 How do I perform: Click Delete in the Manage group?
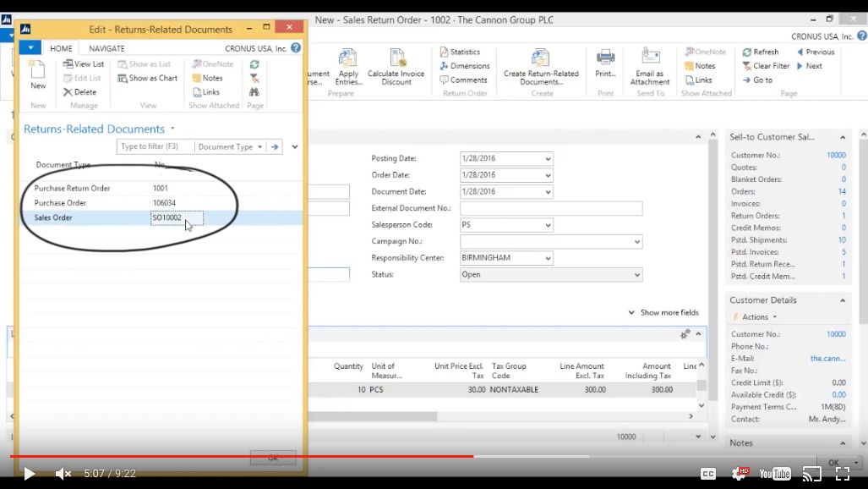point(79,92)
